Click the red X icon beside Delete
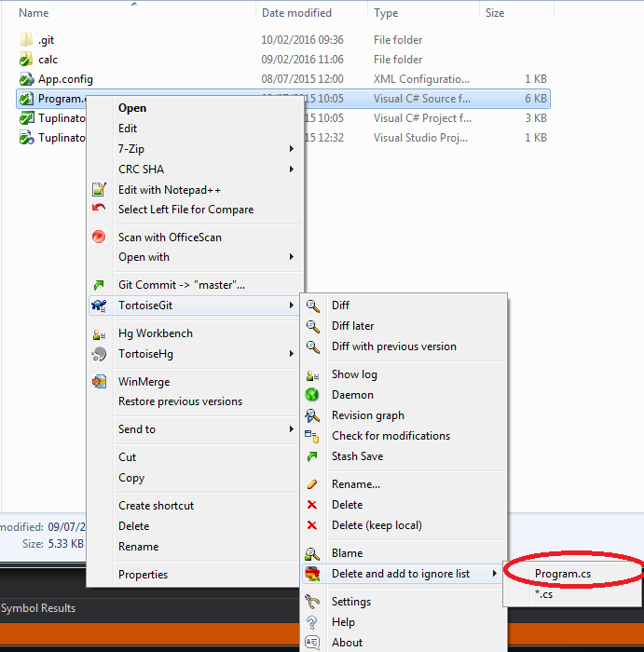The image size is (644, 652). point(312,505)
